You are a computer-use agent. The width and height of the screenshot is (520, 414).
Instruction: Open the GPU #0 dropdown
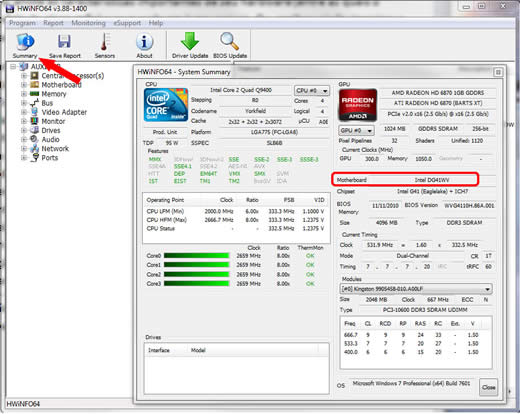357,130
